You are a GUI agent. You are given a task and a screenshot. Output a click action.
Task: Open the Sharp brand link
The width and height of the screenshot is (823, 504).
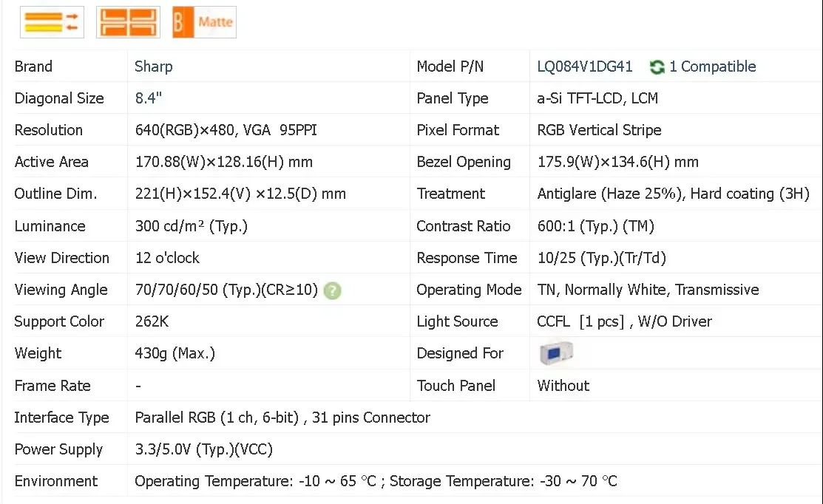[x=153, y=67]
